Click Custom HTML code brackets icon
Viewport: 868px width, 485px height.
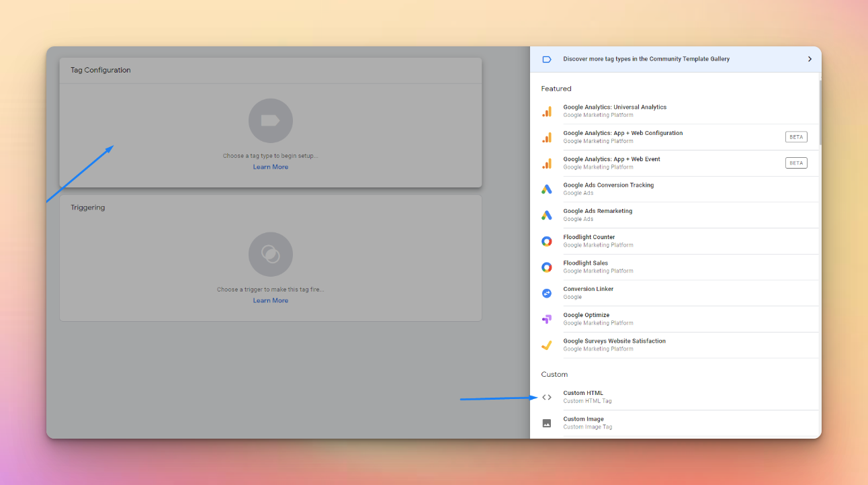(547, 397)
